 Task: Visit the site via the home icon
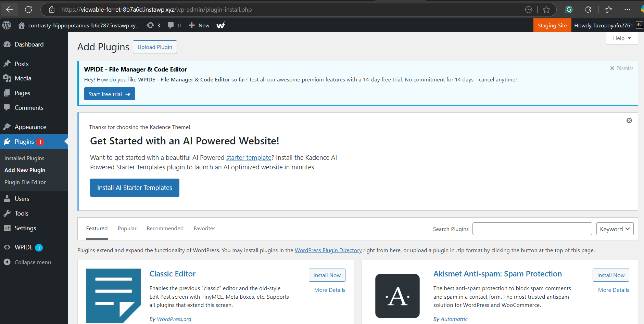22,25
